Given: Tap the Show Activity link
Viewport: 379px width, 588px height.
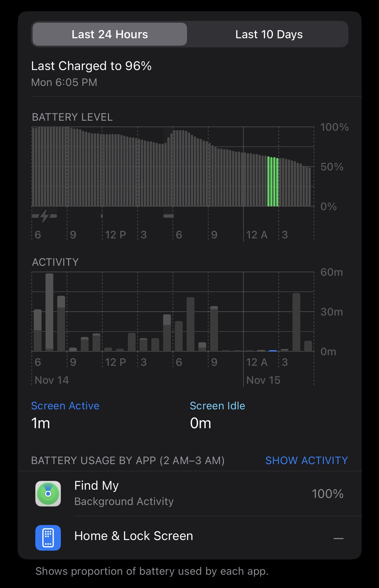Looking at the screenshot, I should pyautogui.click(x=306, y=460).
